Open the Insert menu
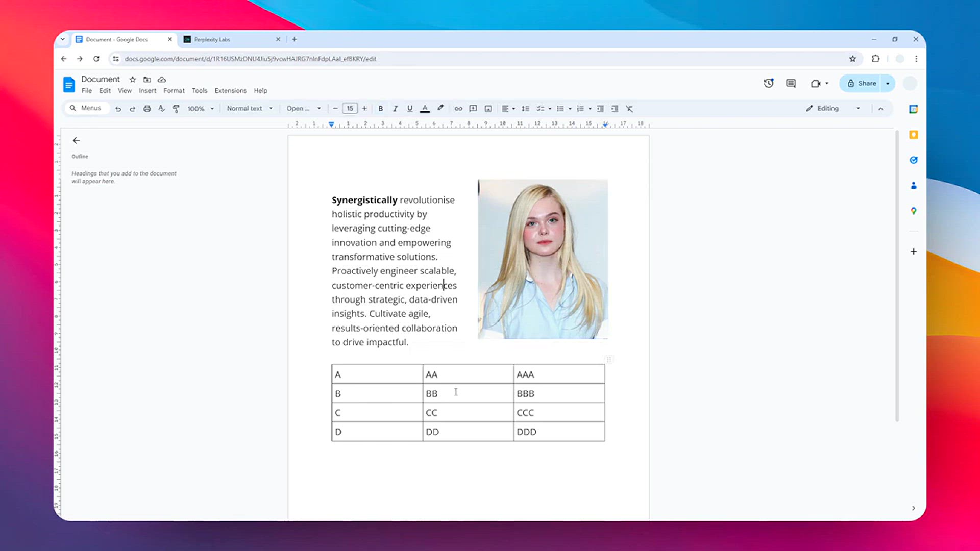The image size is (980, 551). [148, 91]
